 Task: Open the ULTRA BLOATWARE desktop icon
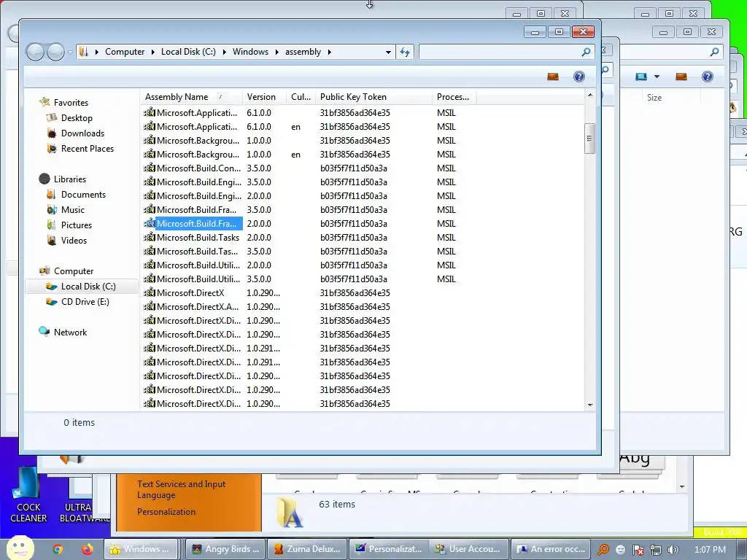pos(85,500)
